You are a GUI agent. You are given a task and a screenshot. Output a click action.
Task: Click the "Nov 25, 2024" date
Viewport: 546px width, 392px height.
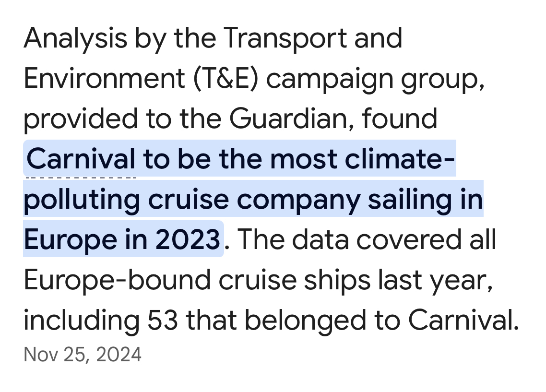83,355
